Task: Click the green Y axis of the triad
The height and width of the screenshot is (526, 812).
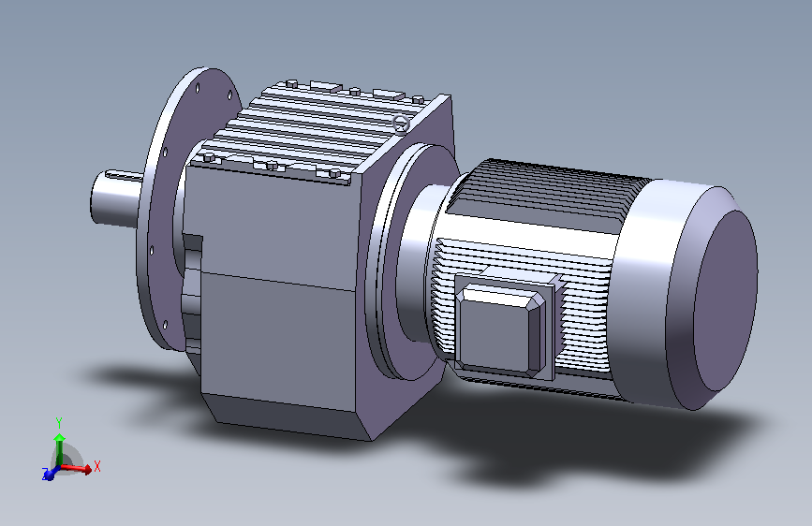Action: (60, 449)
